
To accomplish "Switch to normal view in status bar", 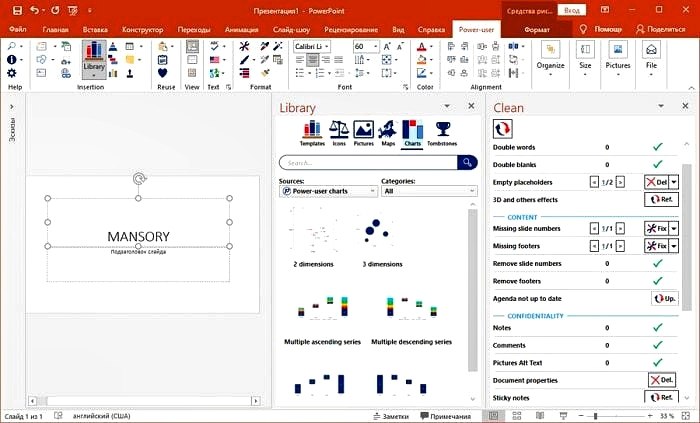I will [493, 416].
